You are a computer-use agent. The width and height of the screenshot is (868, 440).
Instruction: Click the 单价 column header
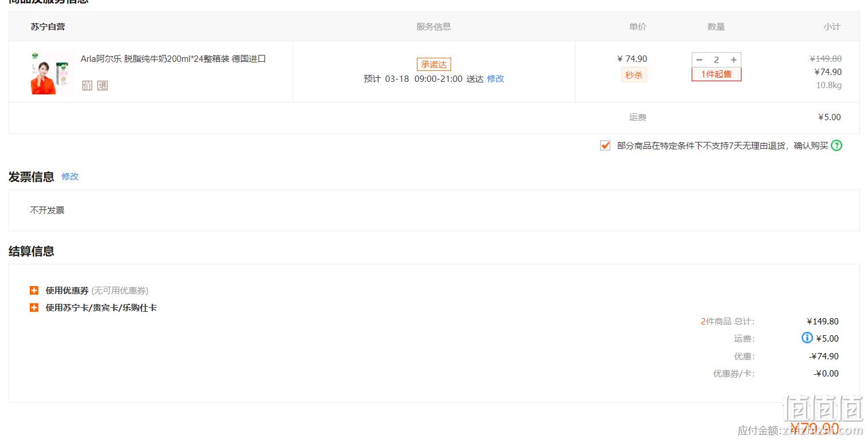pyautogui.click(x=638, y=27)
